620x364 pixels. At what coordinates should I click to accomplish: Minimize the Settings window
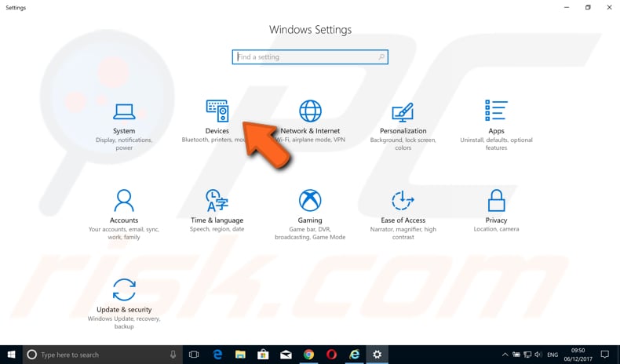point(567,8)
